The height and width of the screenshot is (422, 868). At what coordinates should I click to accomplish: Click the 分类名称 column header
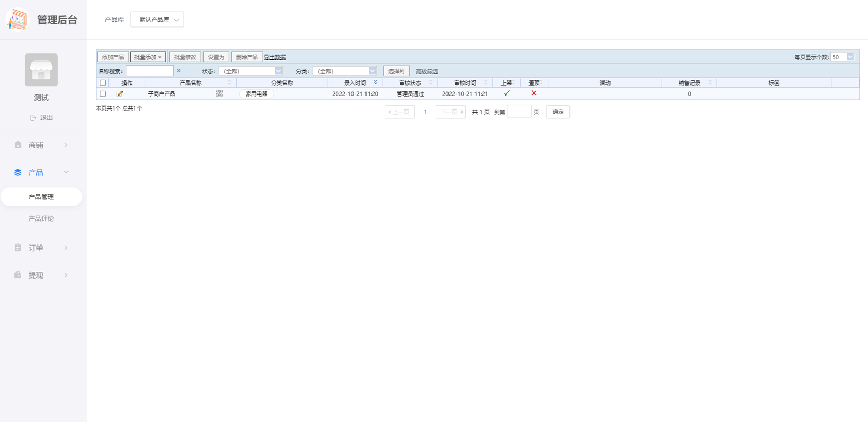coord(282,83)
